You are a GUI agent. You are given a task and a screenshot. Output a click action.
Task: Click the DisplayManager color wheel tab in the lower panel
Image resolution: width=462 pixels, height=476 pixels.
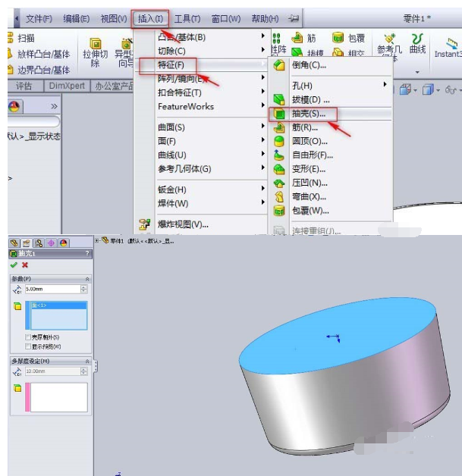coord(63,243)
